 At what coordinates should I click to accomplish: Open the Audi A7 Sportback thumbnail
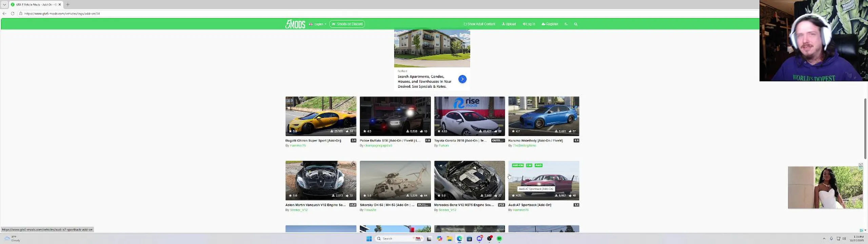tap(544, 180)
